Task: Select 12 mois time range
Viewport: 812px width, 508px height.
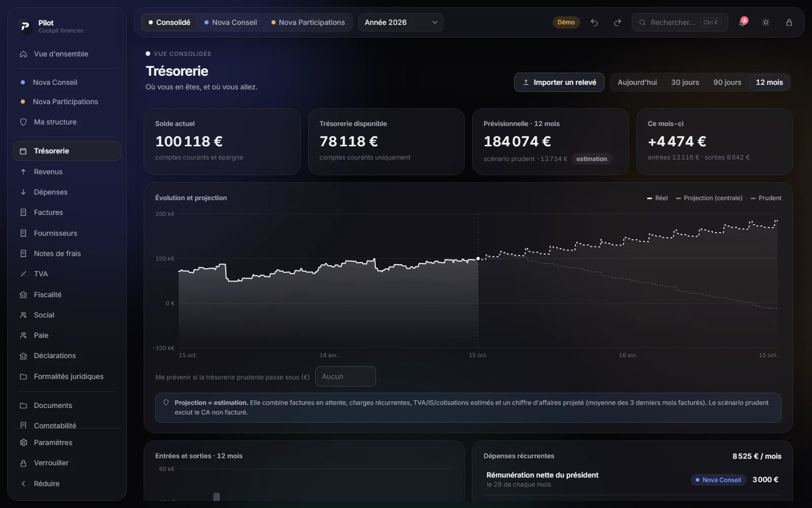Action: 769,82
